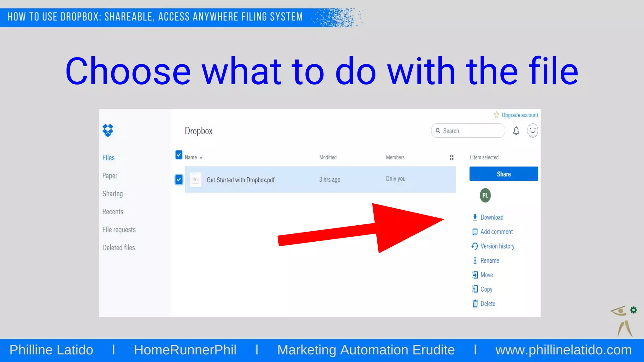Click into the Search field

pos(468,131)
